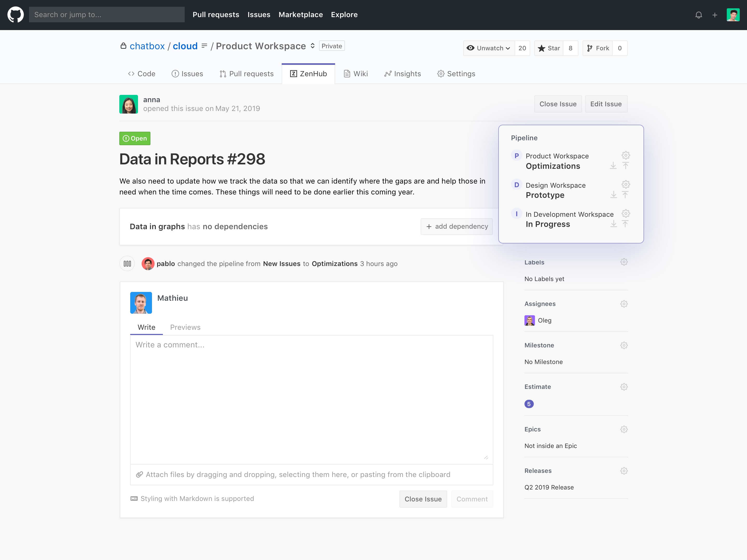Open the Insights tab
Viewport: 747px width, 560px height.
point(403,74)
